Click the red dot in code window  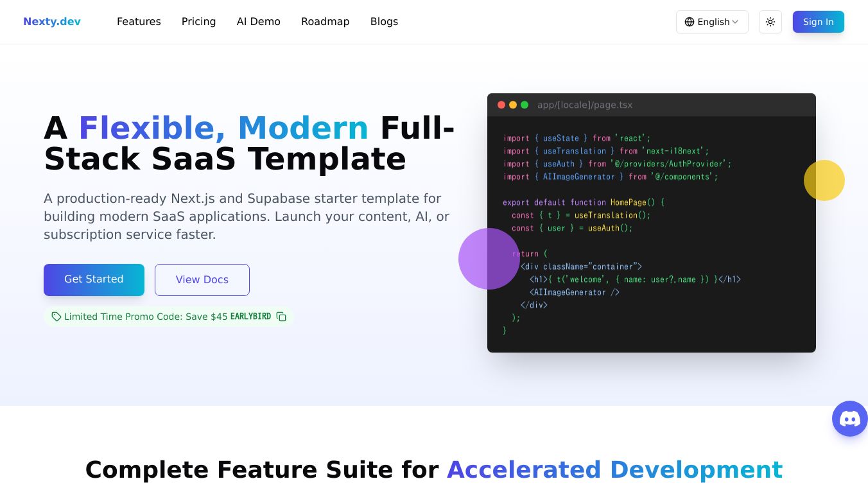pos(501,105)
